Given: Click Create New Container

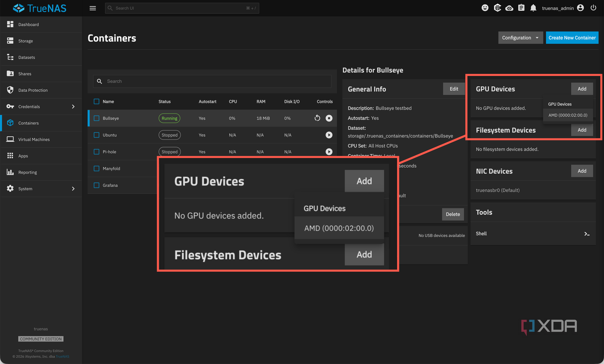Looking at the screenshot, I should (572, 38).
